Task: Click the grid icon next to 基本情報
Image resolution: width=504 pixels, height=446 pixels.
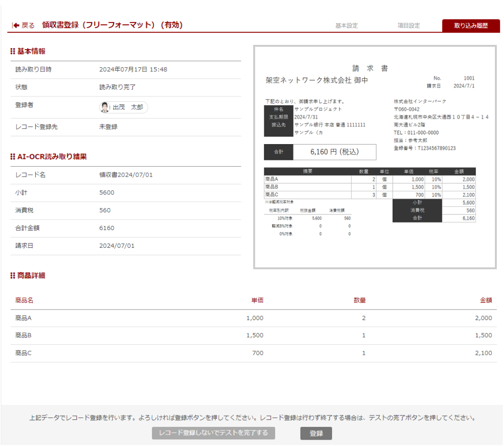Action: (12, 51)
